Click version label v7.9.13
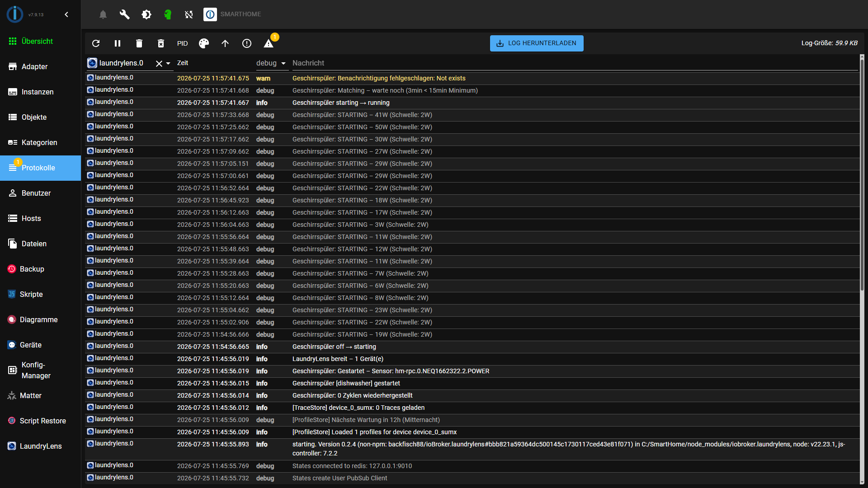This screenshot has width=868, height=488. [36, 14]
